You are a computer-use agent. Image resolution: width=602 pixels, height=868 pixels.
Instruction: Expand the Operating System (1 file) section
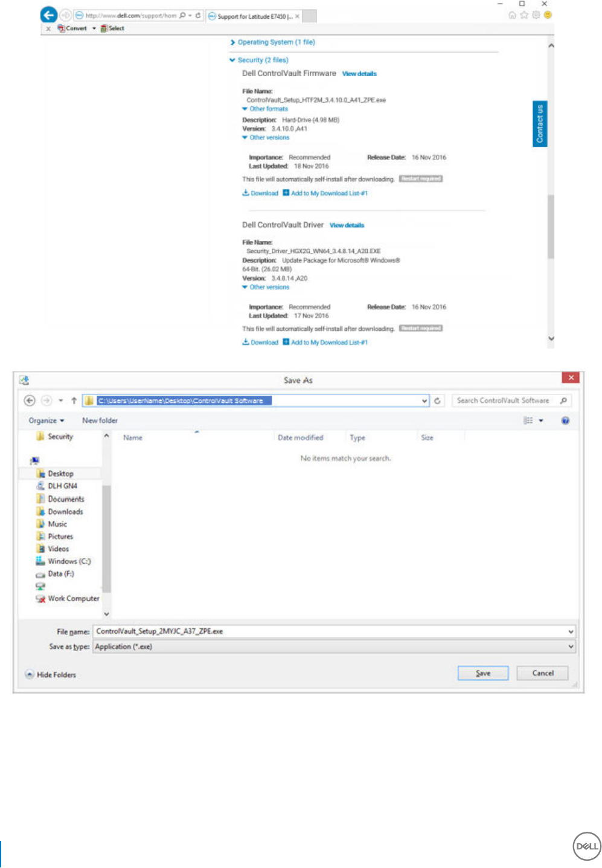point(273,42)
